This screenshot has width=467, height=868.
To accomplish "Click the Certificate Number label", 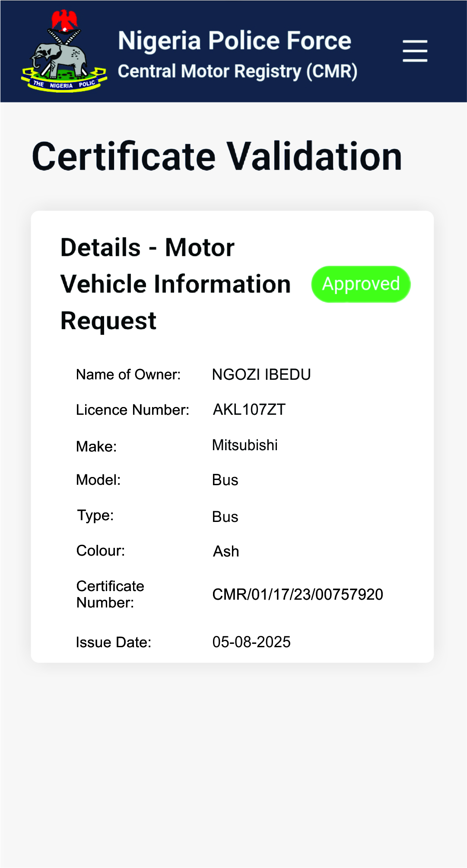I will (110, 594).
